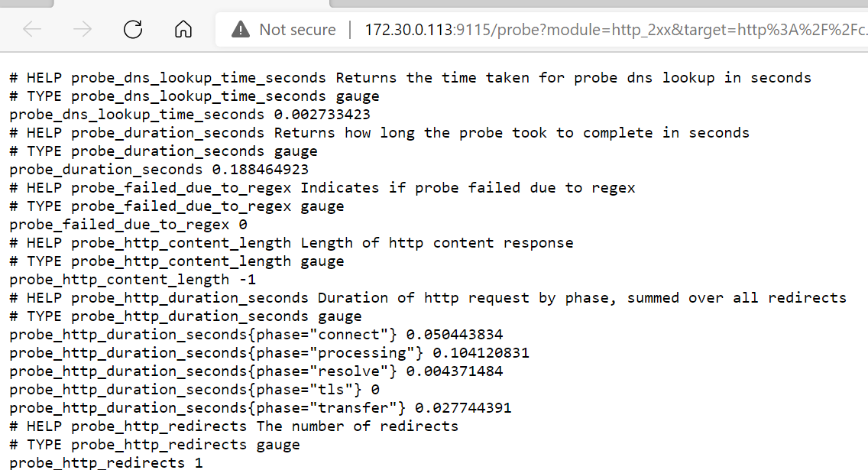
Task: Click the phase="connect" duration metric line
Action: 256,335
